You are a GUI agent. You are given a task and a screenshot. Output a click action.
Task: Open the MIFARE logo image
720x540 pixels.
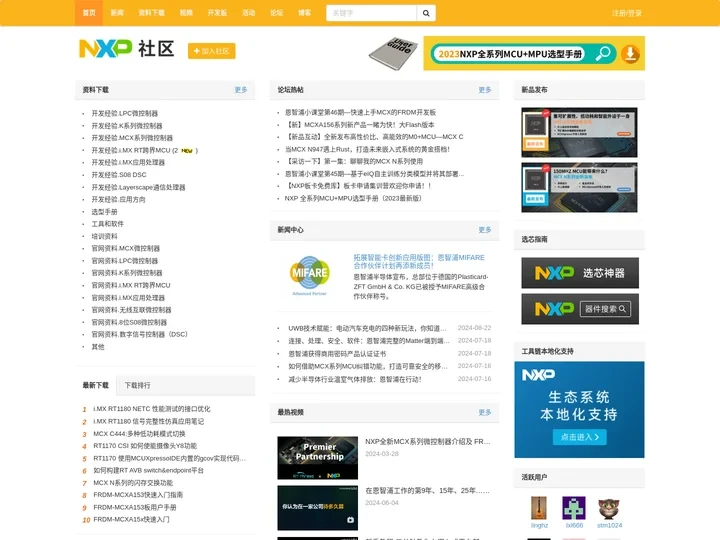309,276
